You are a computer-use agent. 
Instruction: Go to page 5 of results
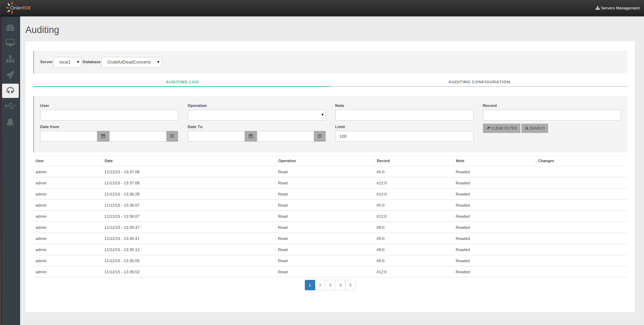[x=350, y=285]
